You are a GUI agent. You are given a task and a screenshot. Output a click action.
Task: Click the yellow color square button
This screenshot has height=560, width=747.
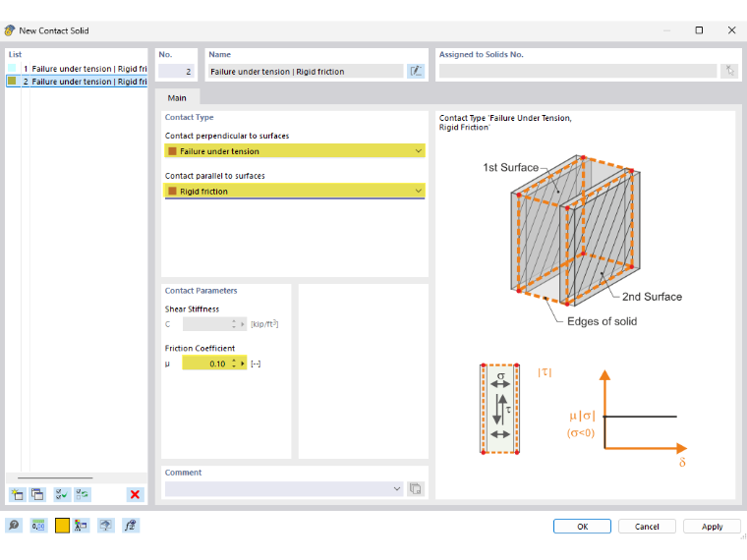coord(62,526)
